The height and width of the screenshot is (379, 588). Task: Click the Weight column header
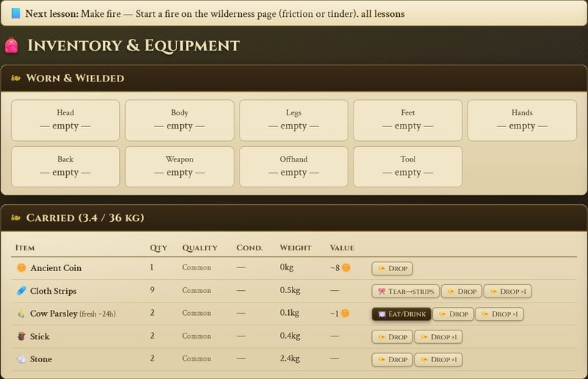[295, 248]
